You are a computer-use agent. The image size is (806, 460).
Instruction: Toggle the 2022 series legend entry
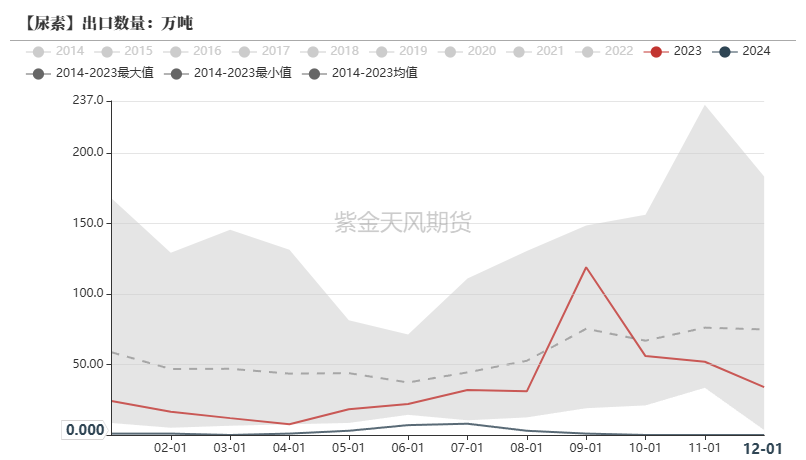(x=604, y=51)
